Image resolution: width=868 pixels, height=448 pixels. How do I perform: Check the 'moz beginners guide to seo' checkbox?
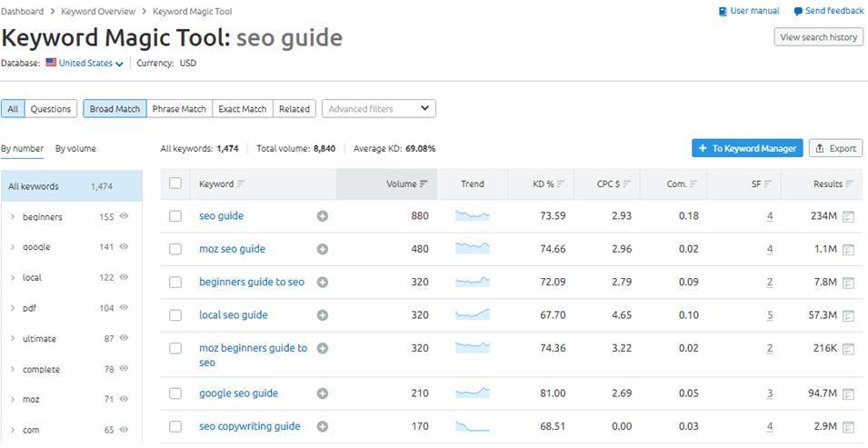click(175, 348)
